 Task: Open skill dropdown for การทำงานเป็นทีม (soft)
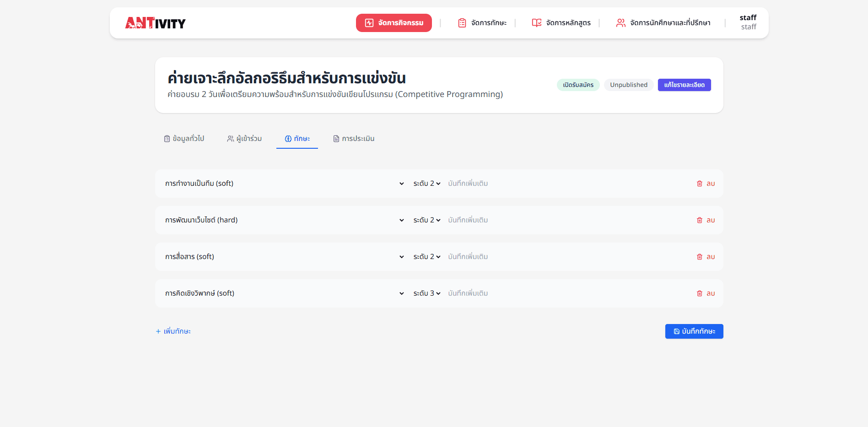click(x=284, y=184)
